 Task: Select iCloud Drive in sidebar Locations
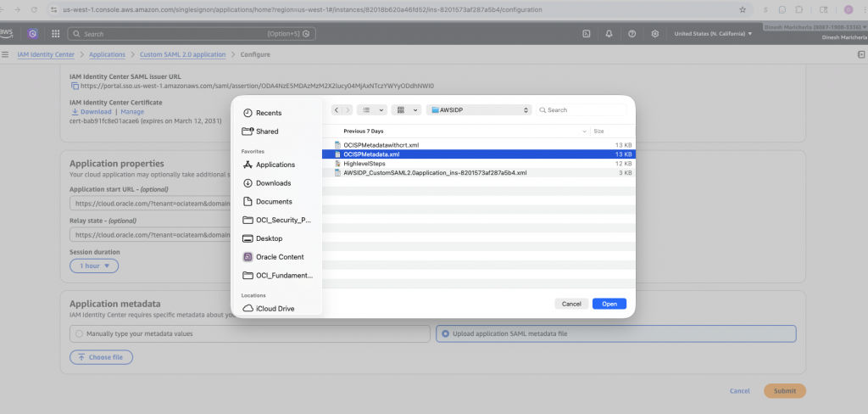point(275,309)
